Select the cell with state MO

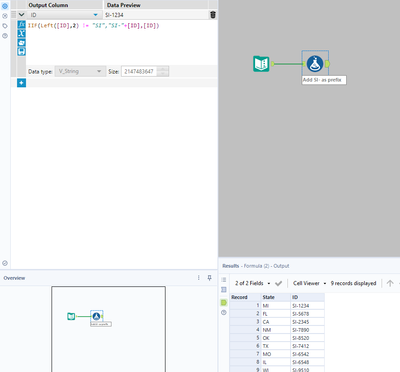click(x=275, y=354)
